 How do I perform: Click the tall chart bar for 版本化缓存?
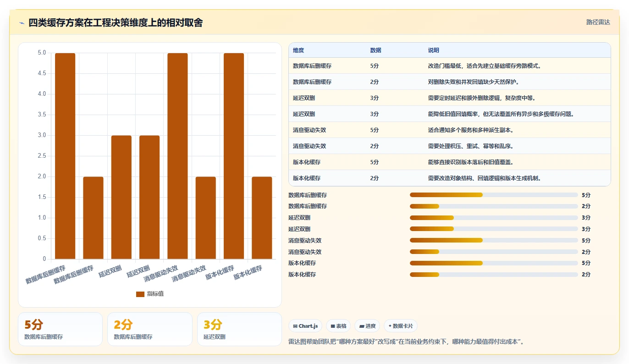[234, 156]
